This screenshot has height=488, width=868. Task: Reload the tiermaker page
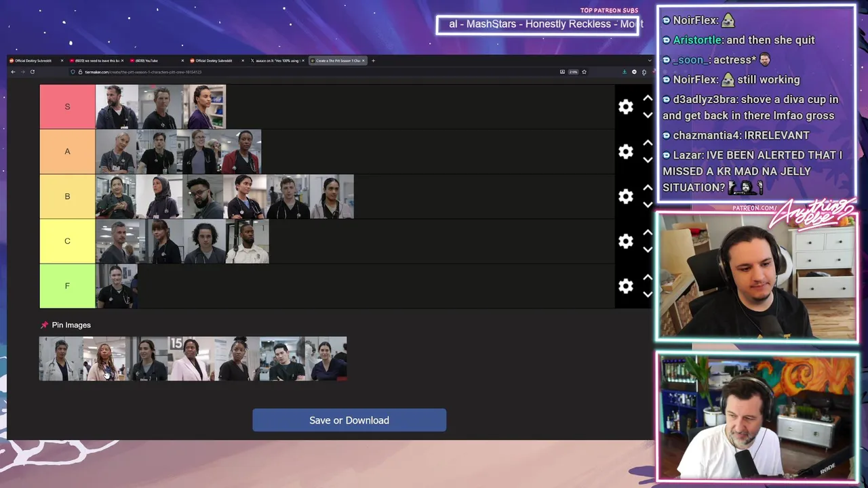click(32, 72)
